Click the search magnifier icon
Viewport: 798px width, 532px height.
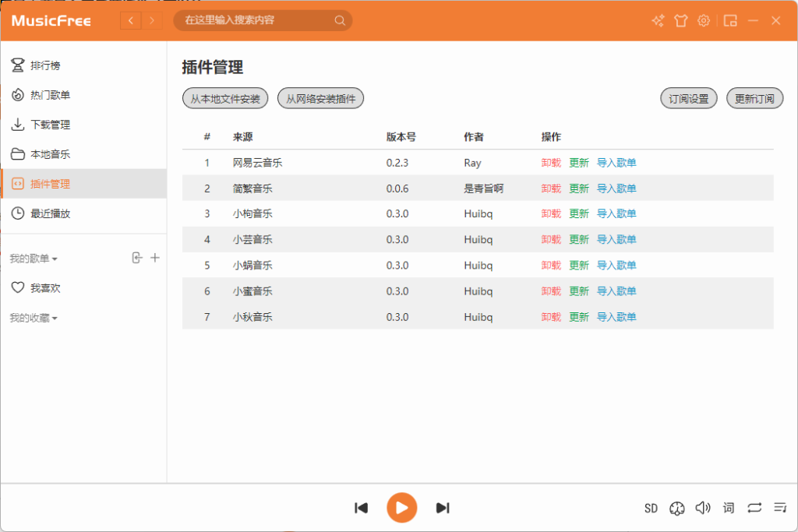tap(340, 20)
